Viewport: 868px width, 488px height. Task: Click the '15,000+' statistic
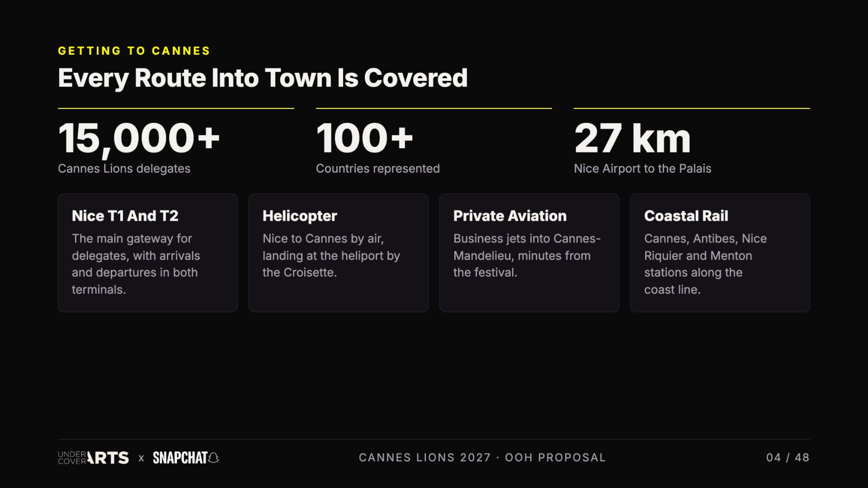pos(139,139)
